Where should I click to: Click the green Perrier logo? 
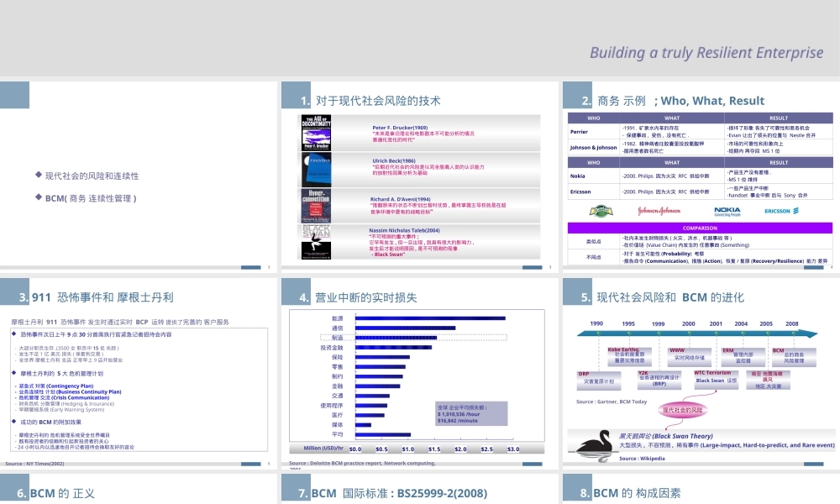click(x=601, y=211)
